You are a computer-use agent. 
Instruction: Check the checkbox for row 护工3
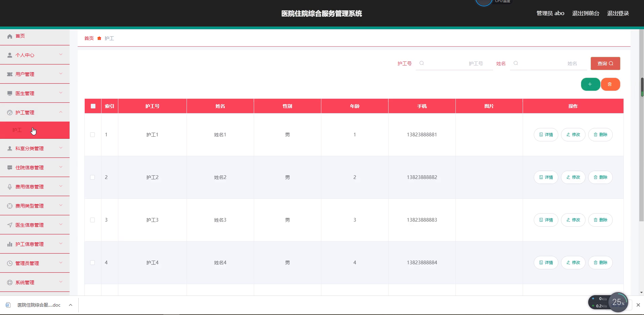[x=92, y=220]
